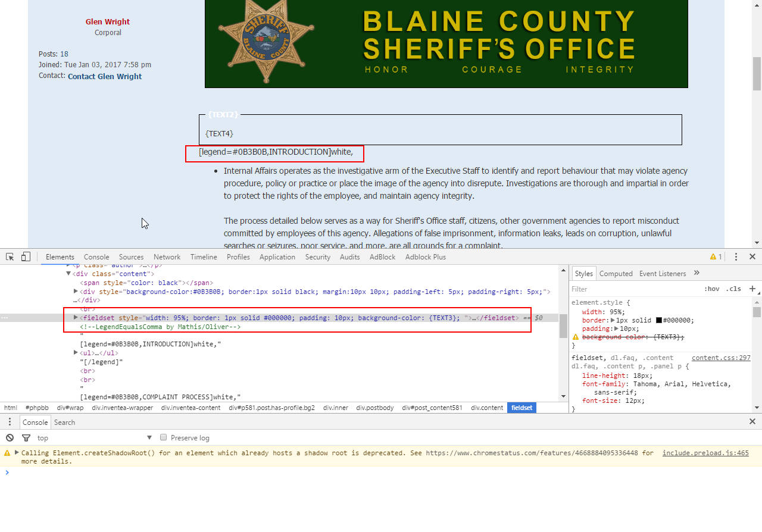Viewport: 762px width, 532px height.
Task: Toggle element state with :hov control
Action: tap(713, 289)
